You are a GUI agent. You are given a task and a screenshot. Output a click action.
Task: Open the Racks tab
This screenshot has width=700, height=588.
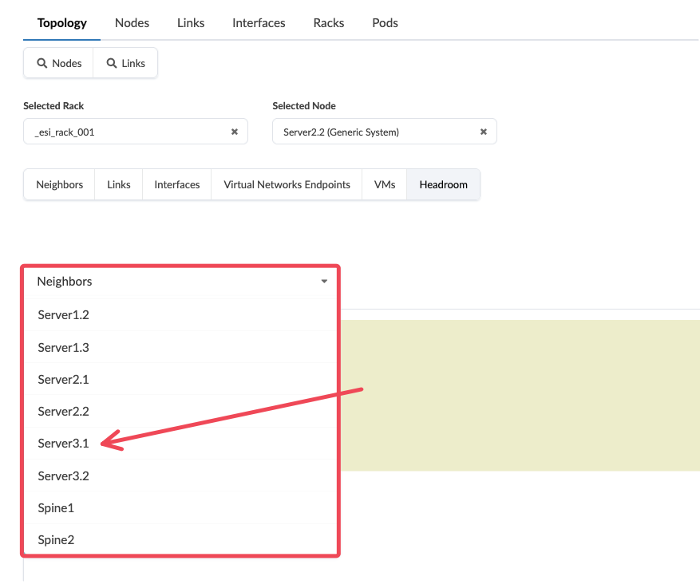click(329, 22)
